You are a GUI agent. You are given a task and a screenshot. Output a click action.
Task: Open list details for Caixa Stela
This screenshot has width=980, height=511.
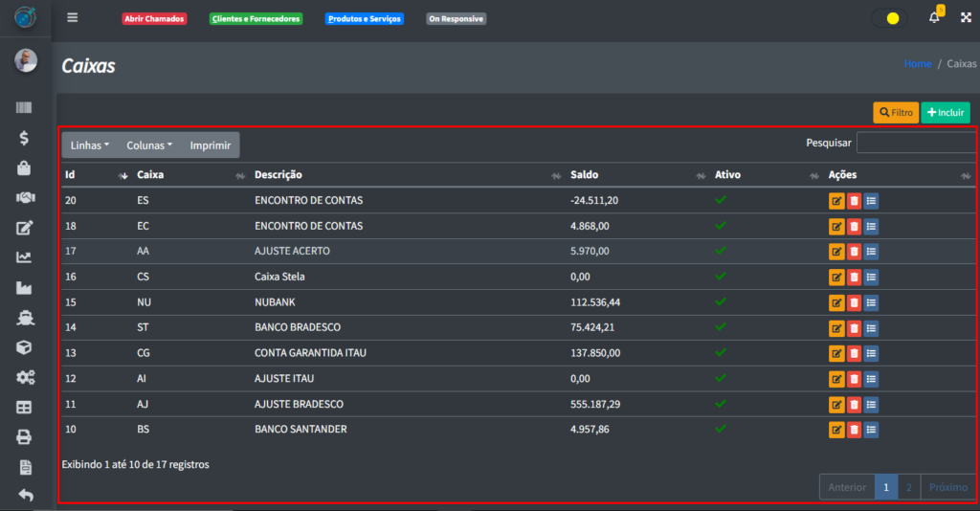coord(871,278)
